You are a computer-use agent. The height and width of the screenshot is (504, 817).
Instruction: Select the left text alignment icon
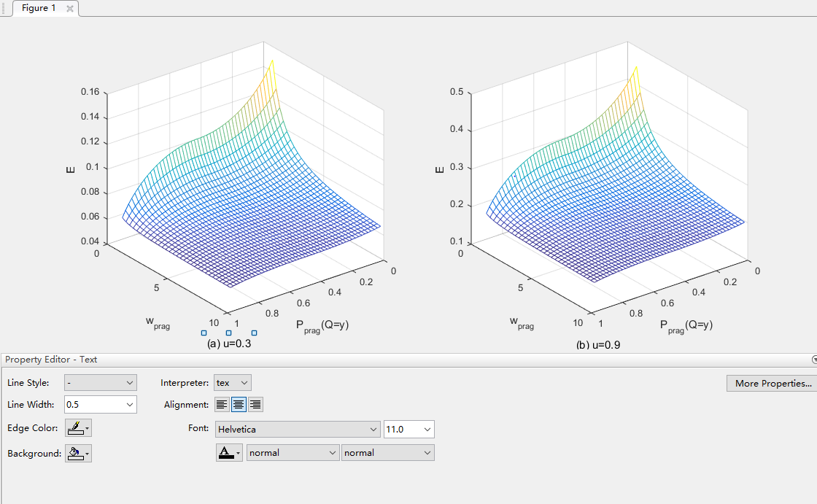[222, 404]
